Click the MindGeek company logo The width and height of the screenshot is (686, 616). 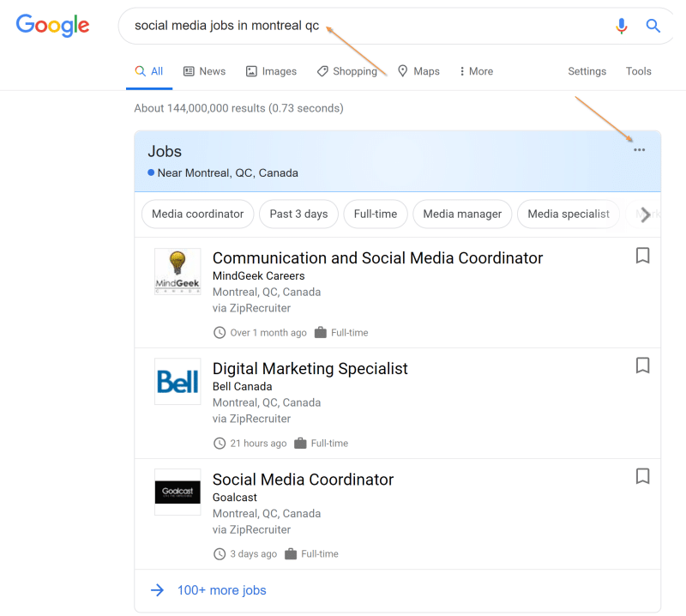(x=178, y=272)
